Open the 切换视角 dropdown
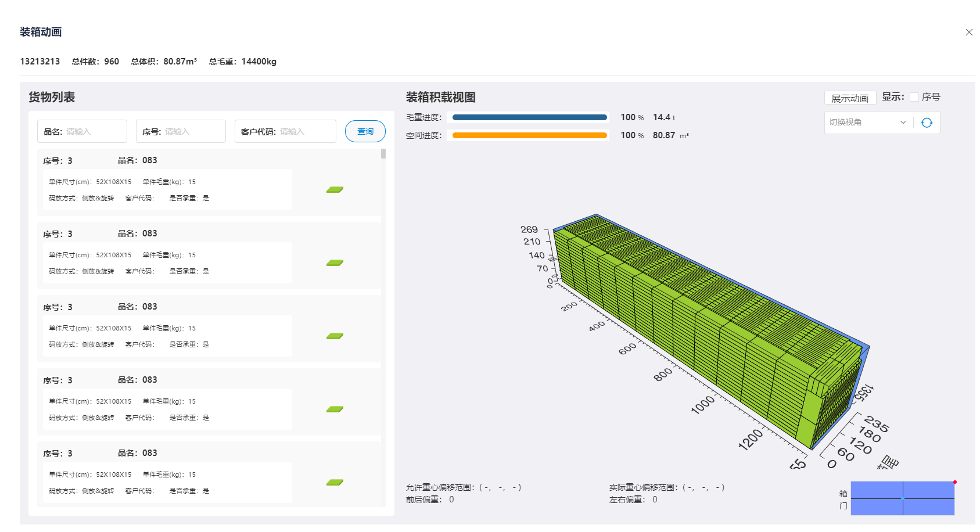This screenshot has height=532, width=980. (x=867, y=123)
